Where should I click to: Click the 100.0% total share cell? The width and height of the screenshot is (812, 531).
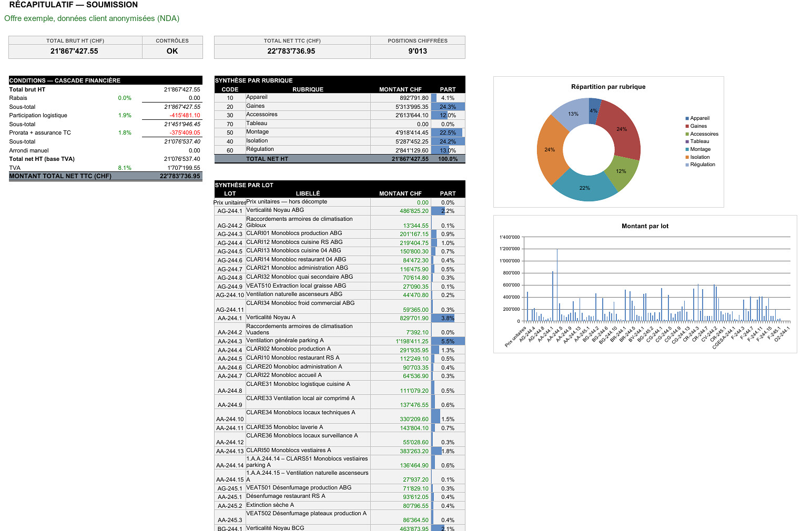coord(448,159)
